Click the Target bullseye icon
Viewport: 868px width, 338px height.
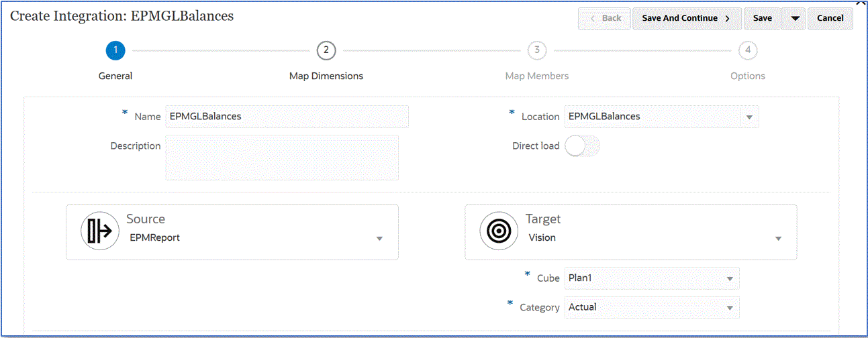click(498, 231)
